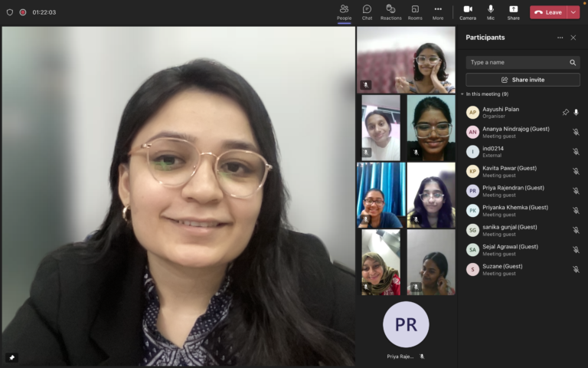Screen dimensions: 588x368
Task: Select Priya Rajendran's PR avatar tile
Action: (x=406, y=324)
